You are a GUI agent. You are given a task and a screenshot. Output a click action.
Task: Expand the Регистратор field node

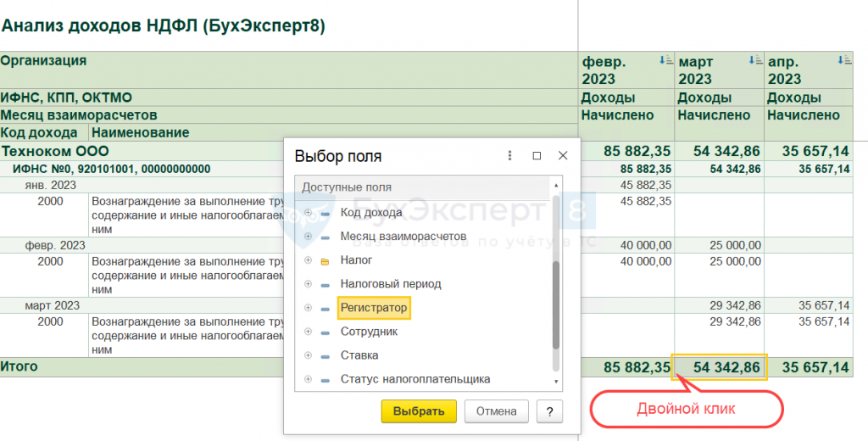[x=309, y=308]
